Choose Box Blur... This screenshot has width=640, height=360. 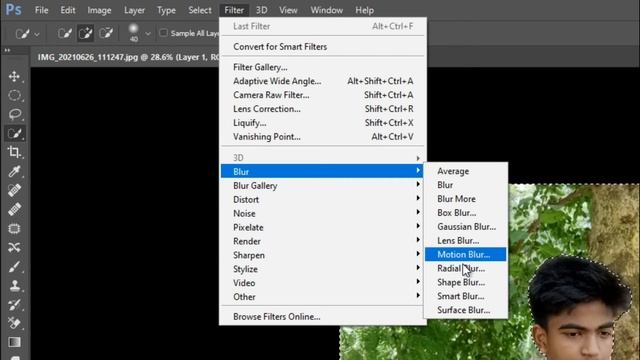pyautogui.click(x=466, y=213)
